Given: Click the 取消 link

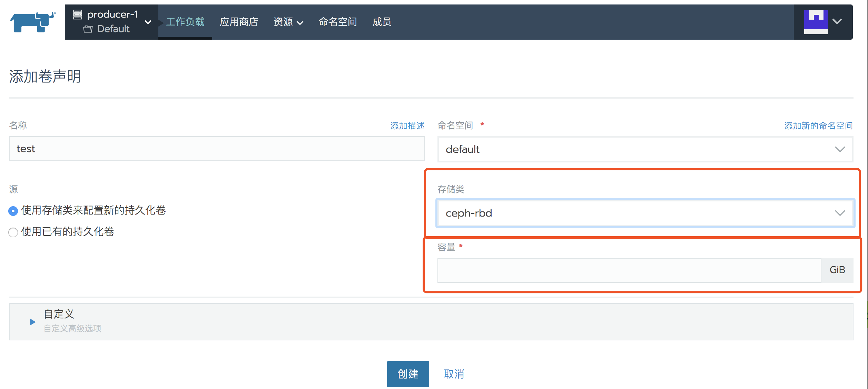Looking at the screenshot, I should (454, 374).
